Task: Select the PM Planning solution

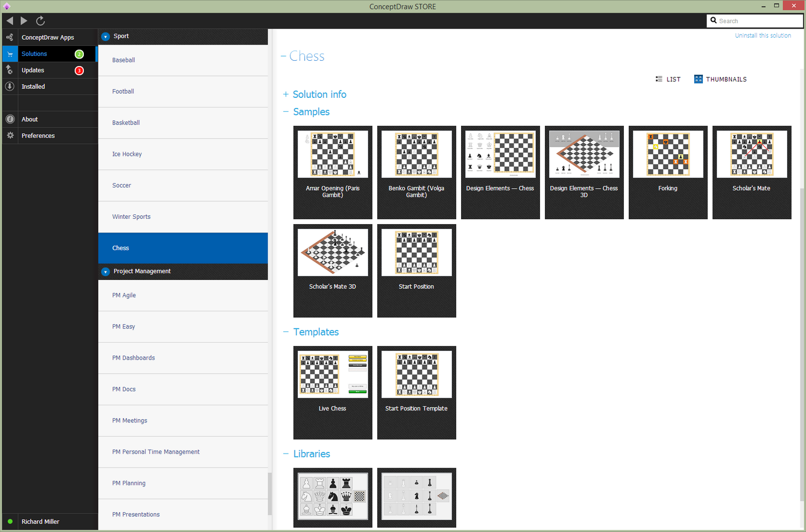Action: [183, 483]
